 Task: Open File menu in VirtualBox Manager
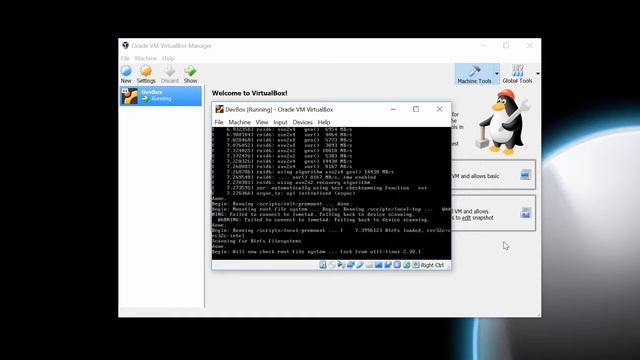[x=125, y=58]
